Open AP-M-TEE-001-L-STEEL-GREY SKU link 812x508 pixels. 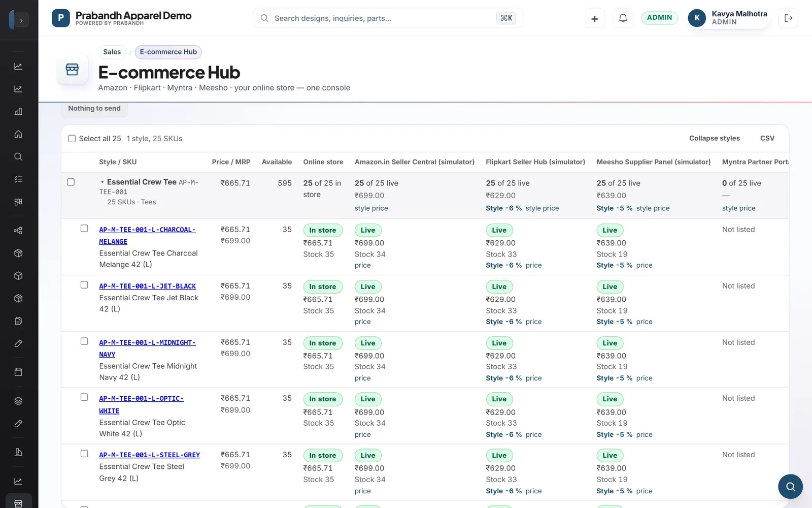coord(149,455)
